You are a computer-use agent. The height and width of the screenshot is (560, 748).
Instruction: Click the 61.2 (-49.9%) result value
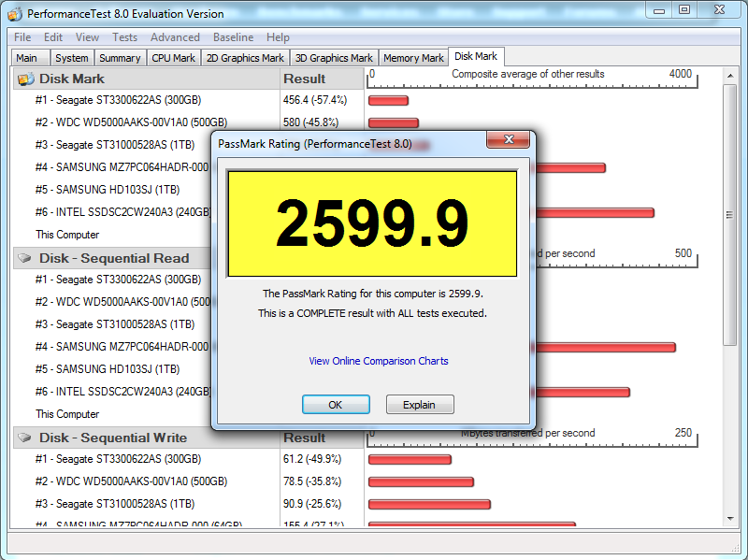coord(312,459)
